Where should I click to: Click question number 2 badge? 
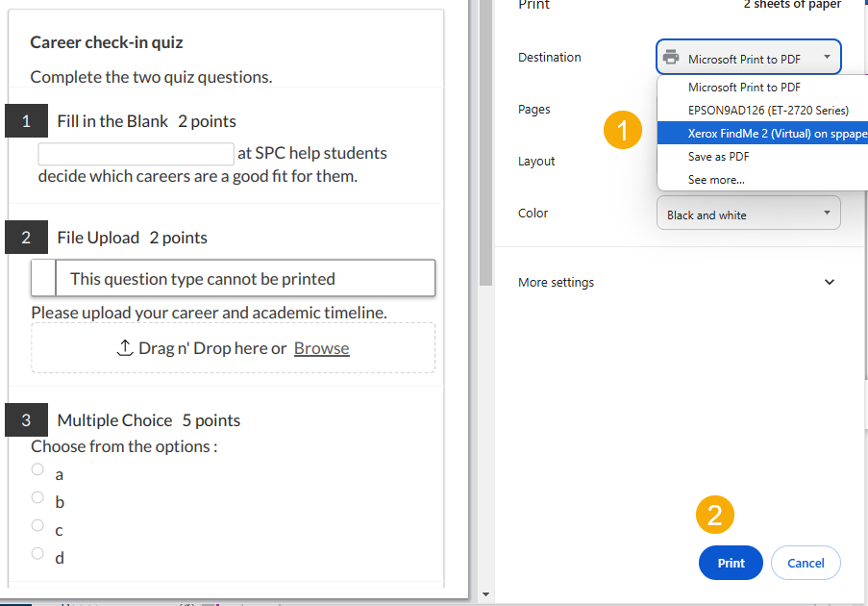coord(26,237)
